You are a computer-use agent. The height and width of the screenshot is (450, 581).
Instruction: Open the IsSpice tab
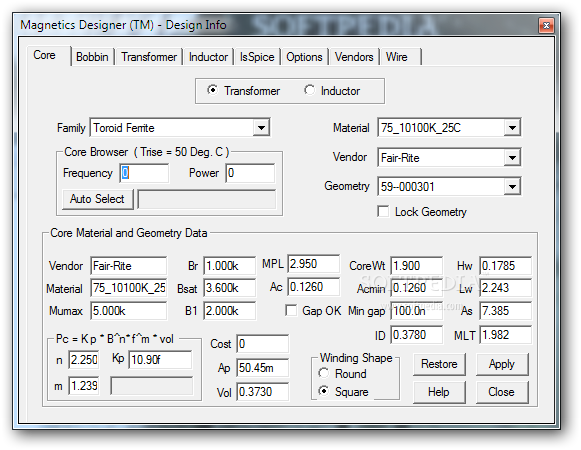click(x=257, y=57)
